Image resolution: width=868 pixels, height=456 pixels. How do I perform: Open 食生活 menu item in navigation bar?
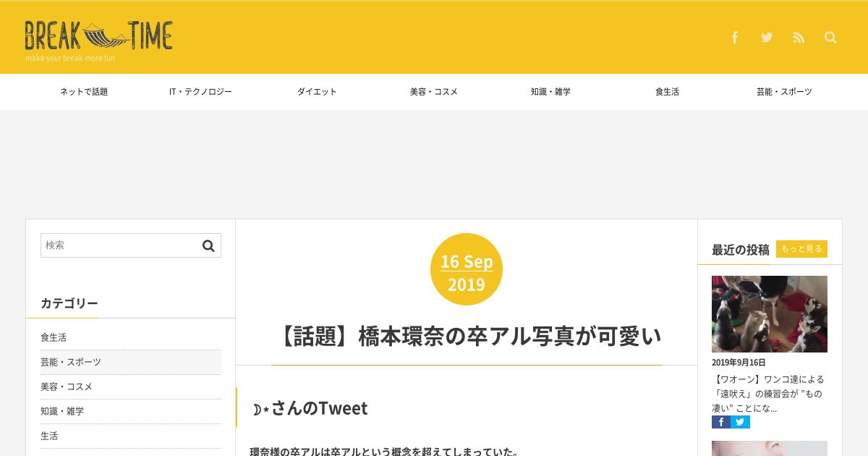(667, 92)
